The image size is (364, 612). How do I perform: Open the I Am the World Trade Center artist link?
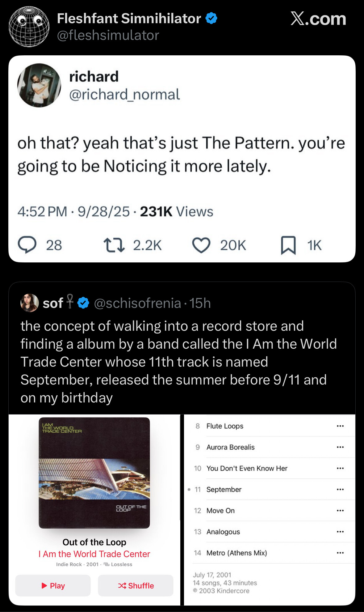coord(94,554)
